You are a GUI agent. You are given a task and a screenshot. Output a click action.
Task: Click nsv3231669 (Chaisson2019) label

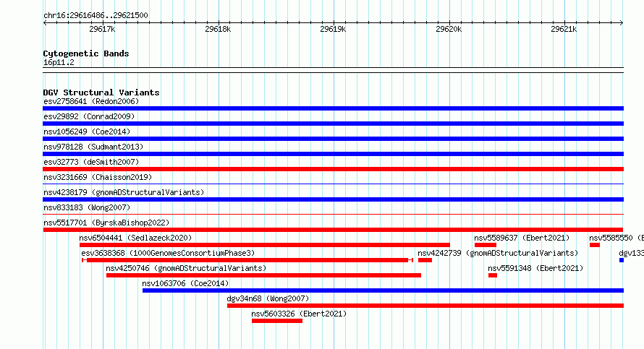pyautogui.click(x=98, y=177)
